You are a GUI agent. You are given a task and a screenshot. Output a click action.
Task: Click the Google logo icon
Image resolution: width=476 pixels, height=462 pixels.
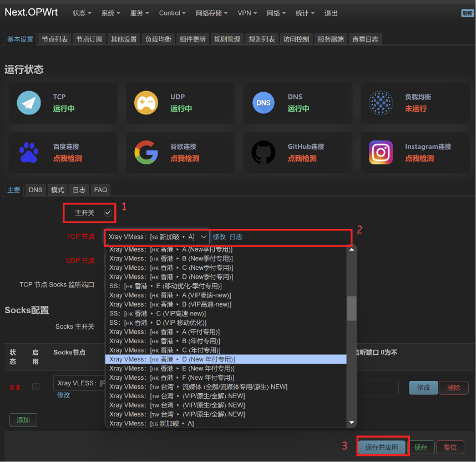[146, 153]
